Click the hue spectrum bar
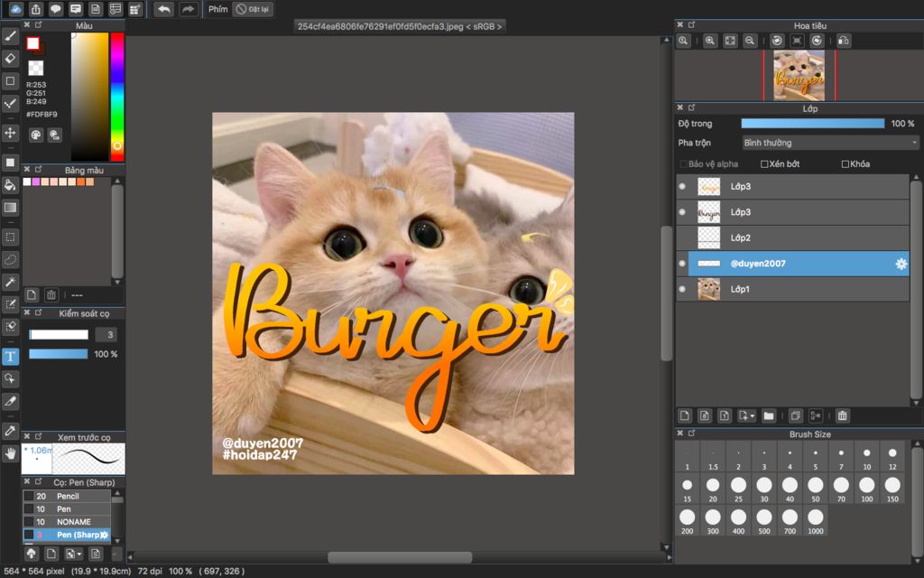 (117, 96)
